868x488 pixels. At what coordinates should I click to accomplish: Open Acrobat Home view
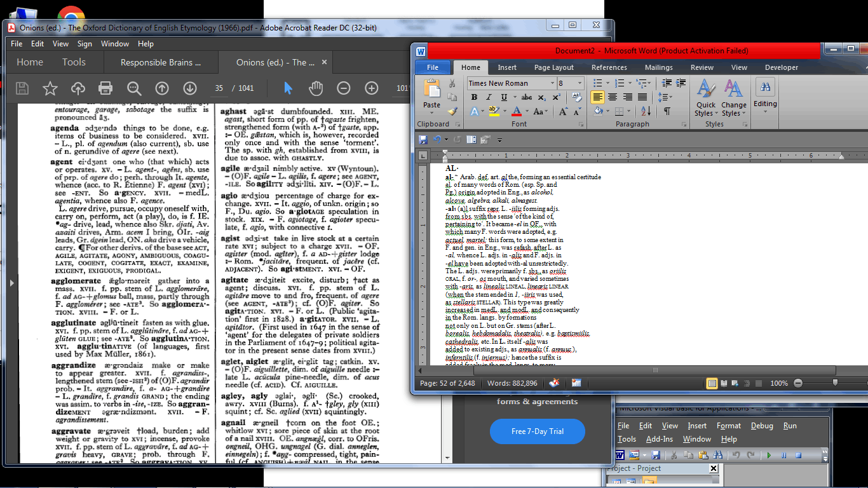[30, 62]
